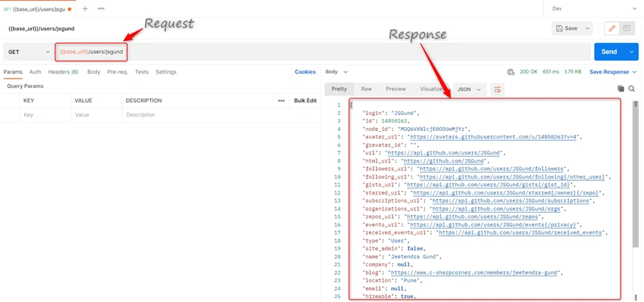The image size is (644, 302).
Task: Open the tab options ellipsis menu
Action: click(101, 8)
